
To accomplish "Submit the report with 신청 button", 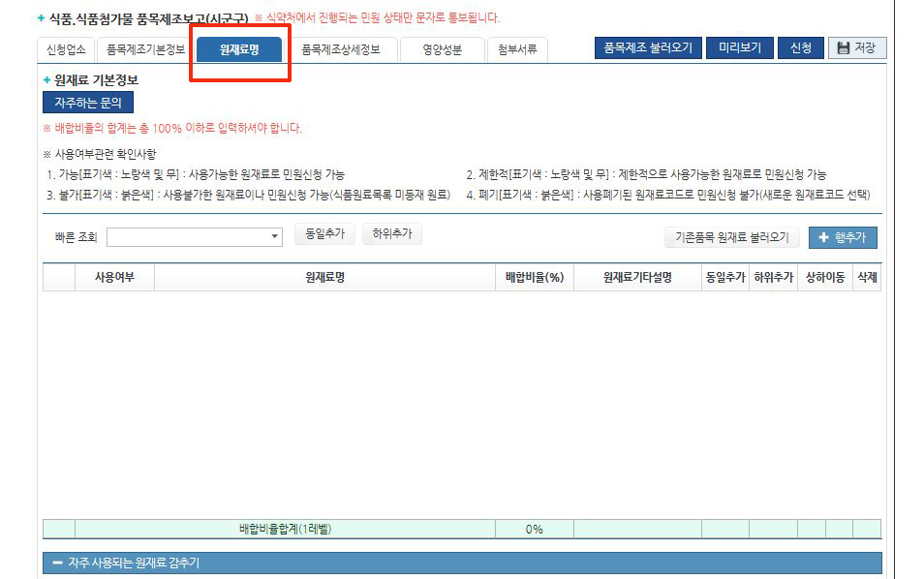I will (799, 46).
